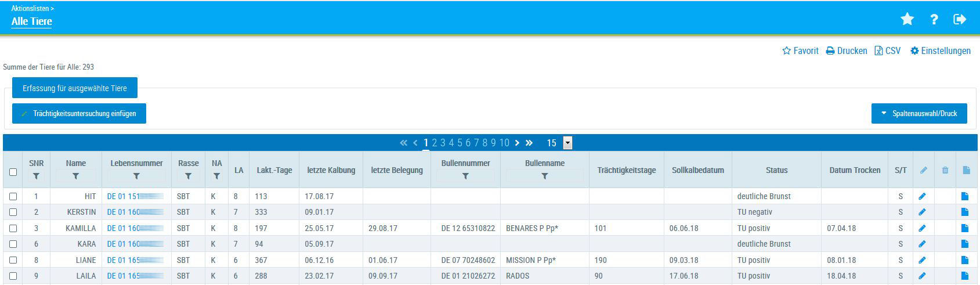Image resolution: width=980 pixels, height=285 pixels.
Task: Click edit pencil icon for HIT row
Action: [923, 197]
